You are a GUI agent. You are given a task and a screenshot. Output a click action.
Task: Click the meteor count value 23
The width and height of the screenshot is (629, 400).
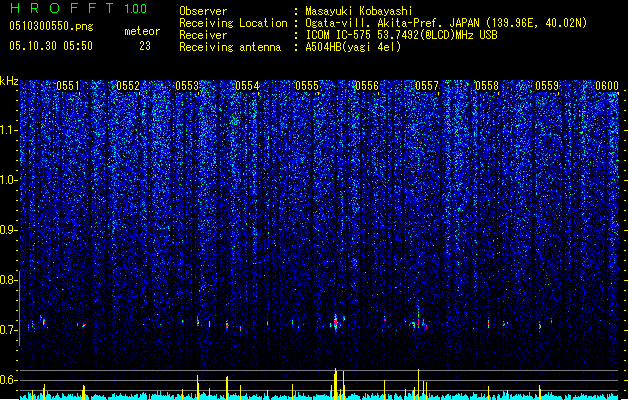point(145,46)
